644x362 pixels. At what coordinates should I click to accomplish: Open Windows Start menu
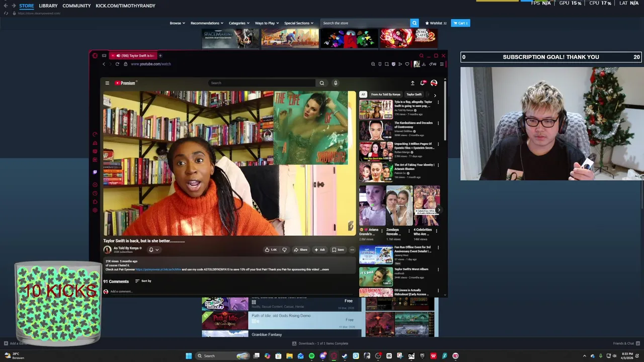point(189,356)
